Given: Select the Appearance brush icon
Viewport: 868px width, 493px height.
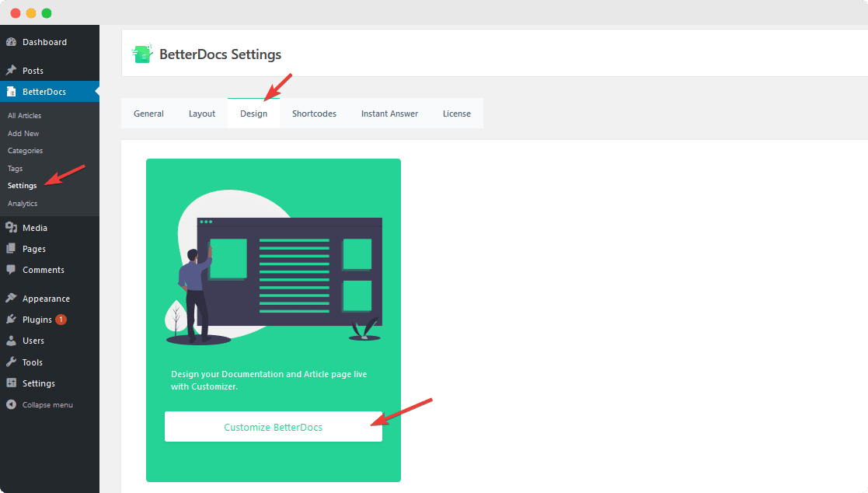Looking at the screenshot, I should coord(12,298).
